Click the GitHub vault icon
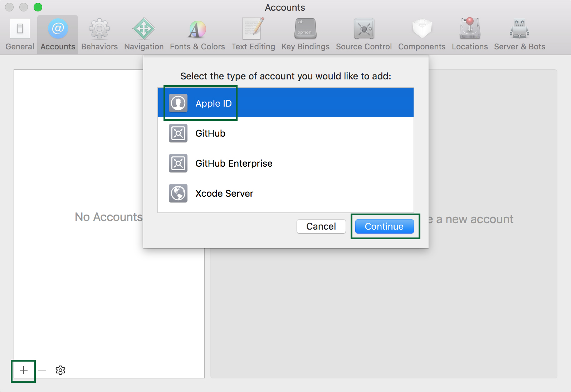 point(178,133)
